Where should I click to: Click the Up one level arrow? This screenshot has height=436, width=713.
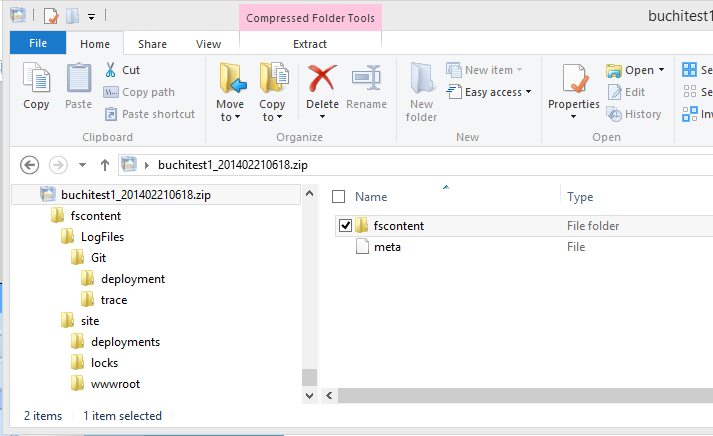105,165
